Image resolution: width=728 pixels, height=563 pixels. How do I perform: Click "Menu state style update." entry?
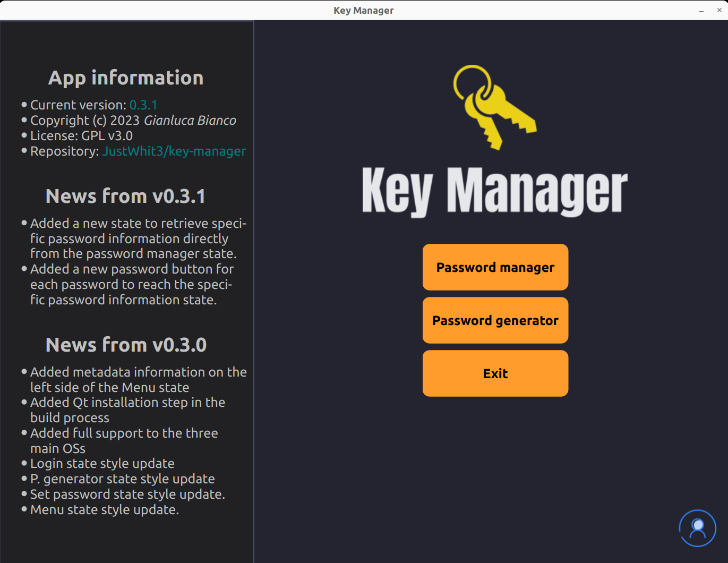tap(105, 510)
